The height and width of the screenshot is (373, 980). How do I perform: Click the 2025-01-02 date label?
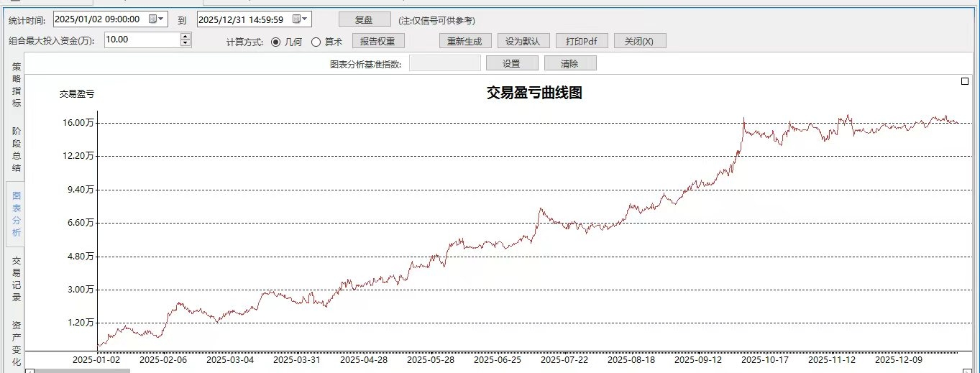(x=96, y=359)
